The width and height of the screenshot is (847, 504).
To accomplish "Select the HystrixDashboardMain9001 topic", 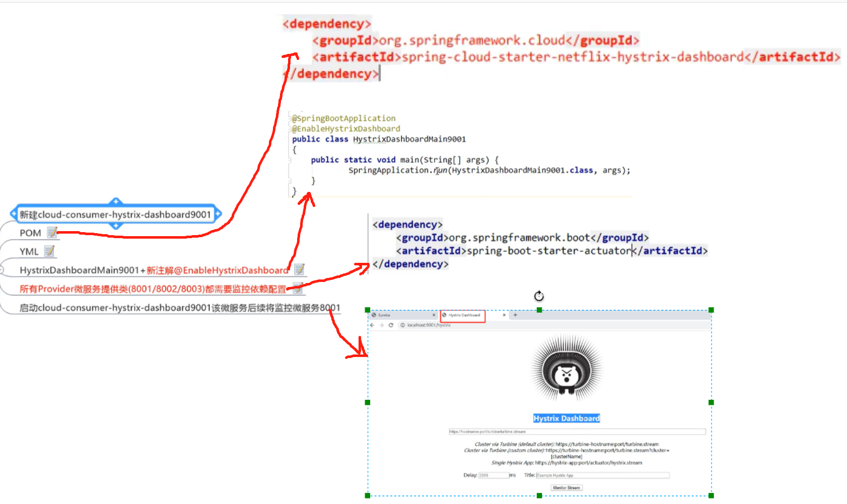I will tap(154, 270).
